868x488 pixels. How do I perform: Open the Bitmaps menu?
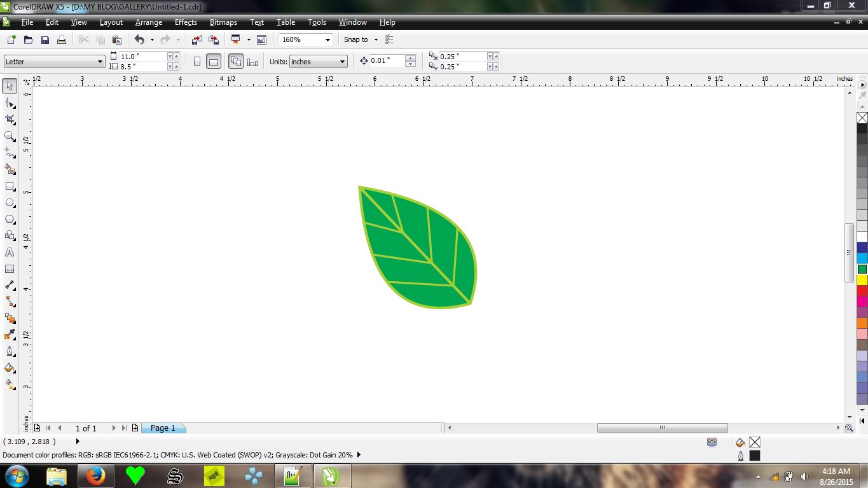point(223,22)
